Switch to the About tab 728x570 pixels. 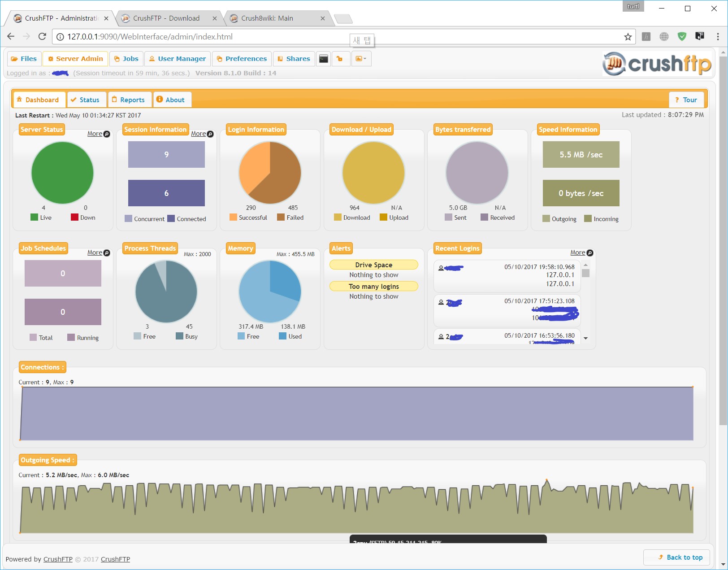[x=172, y=100]
